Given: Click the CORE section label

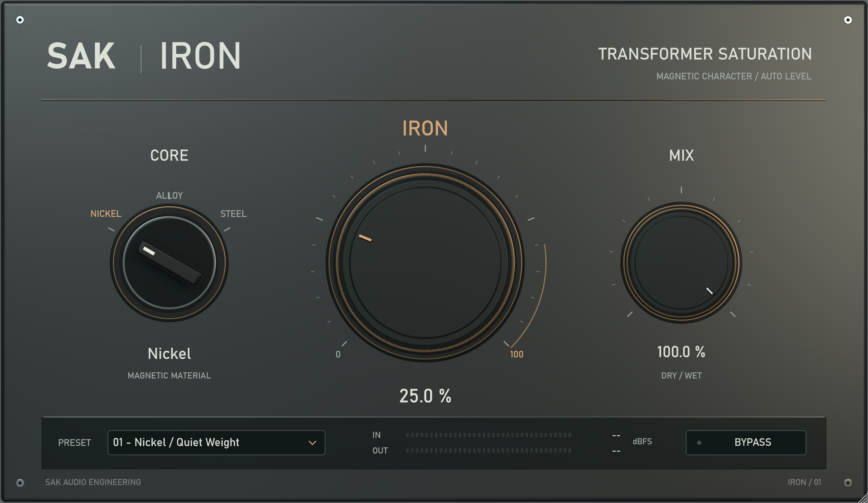Looking at the screenshot, I should point(169,156).
